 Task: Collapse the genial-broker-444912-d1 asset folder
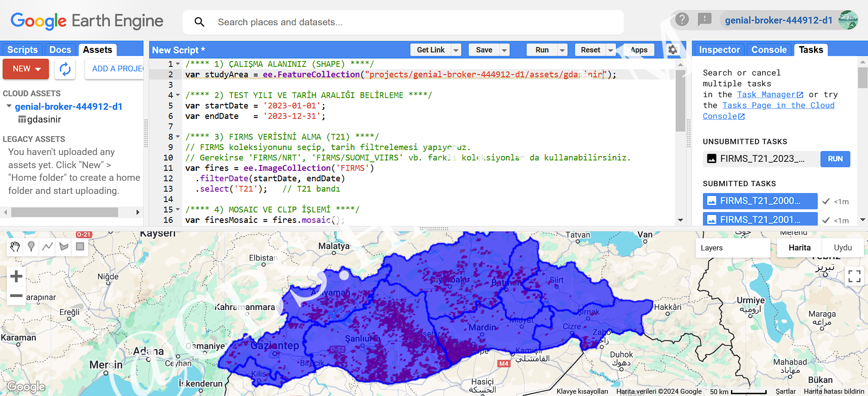(9, 106)
